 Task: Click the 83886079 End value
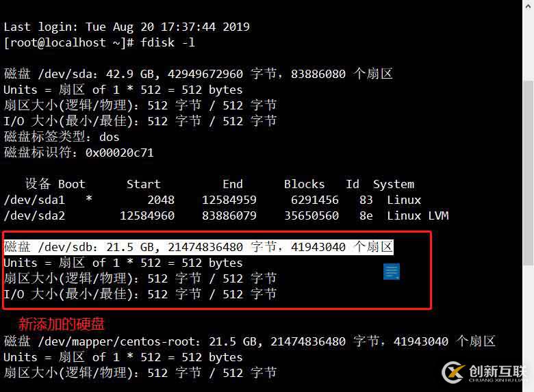pyautogui.click(x=229, y=215)
